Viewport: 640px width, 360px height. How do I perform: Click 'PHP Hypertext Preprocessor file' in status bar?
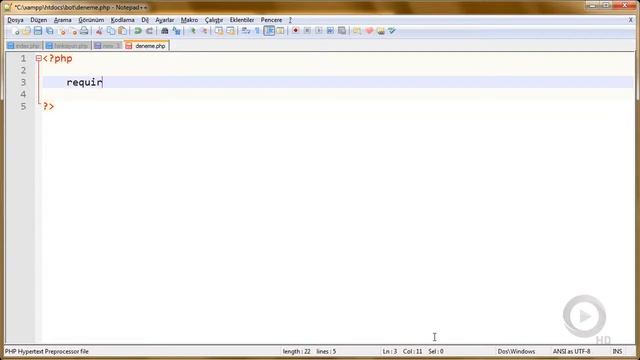click(x=47, y=351)
